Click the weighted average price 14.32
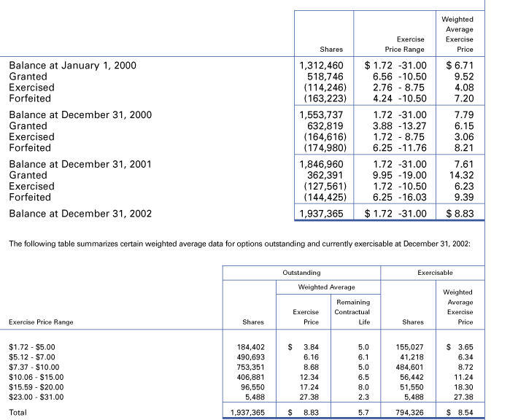 tap(460, 175)
